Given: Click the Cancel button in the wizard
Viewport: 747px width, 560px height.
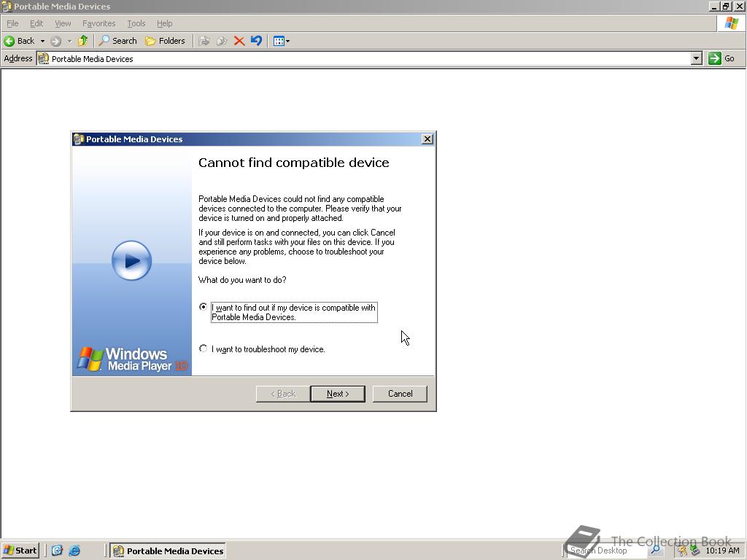Looking at the screenshot, I should coord(400,394).
